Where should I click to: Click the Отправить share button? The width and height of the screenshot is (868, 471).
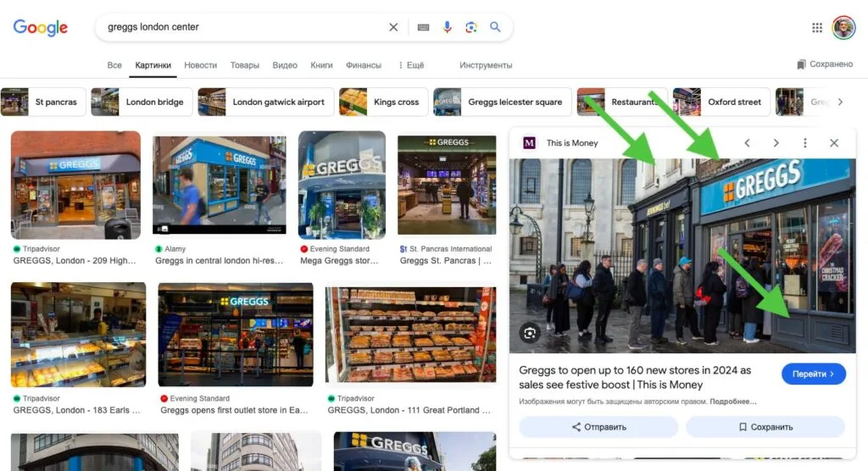[598, 427]
